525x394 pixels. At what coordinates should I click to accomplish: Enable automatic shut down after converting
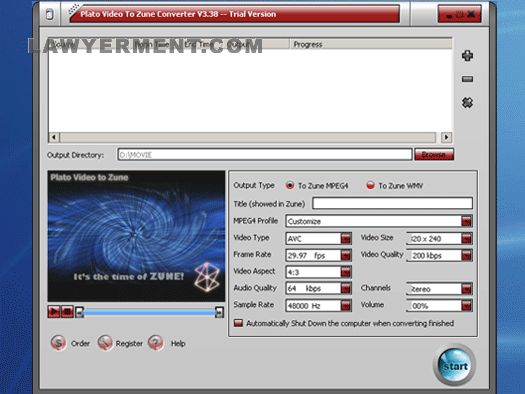pyautogui.click(x=238, y=323)
